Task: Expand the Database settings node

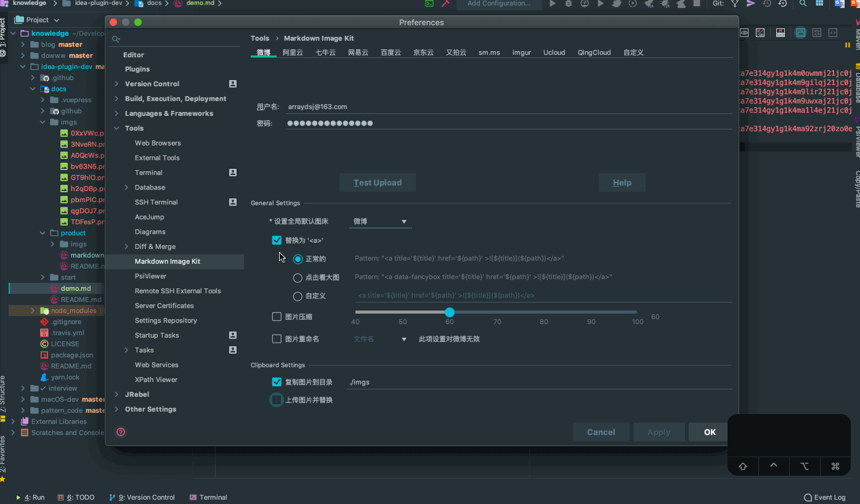Action: click(x=126, y=187)
